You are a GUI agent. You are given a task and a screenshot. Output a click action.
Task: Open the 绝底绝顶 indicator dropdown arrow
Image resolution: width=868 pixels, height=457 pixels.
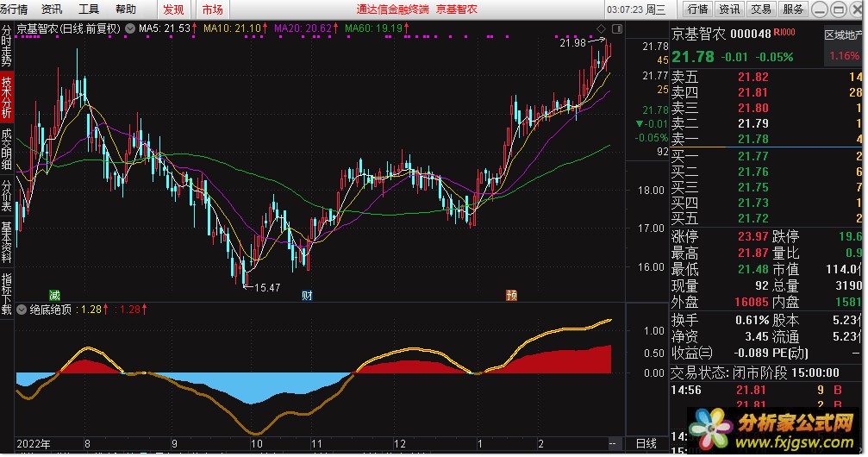(22, 310)
